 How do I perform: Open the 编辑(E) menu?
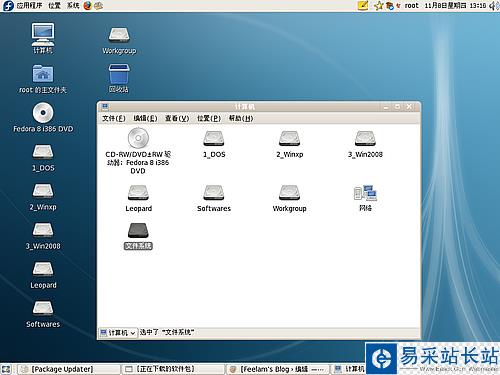click(145, 118)
